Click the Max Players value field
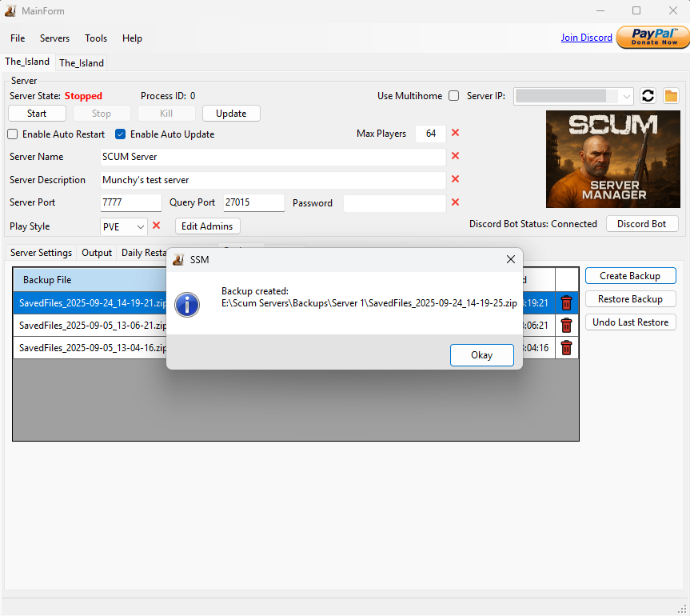This screenshot has width=690, height=616. pyautogui.click(x=431, y=134)
